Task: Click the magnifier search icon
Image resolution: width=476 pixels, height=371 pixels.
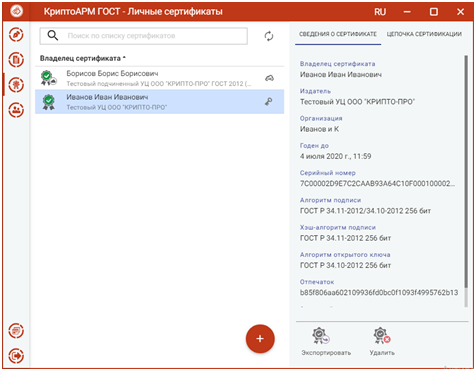Action: click(53, 35)
